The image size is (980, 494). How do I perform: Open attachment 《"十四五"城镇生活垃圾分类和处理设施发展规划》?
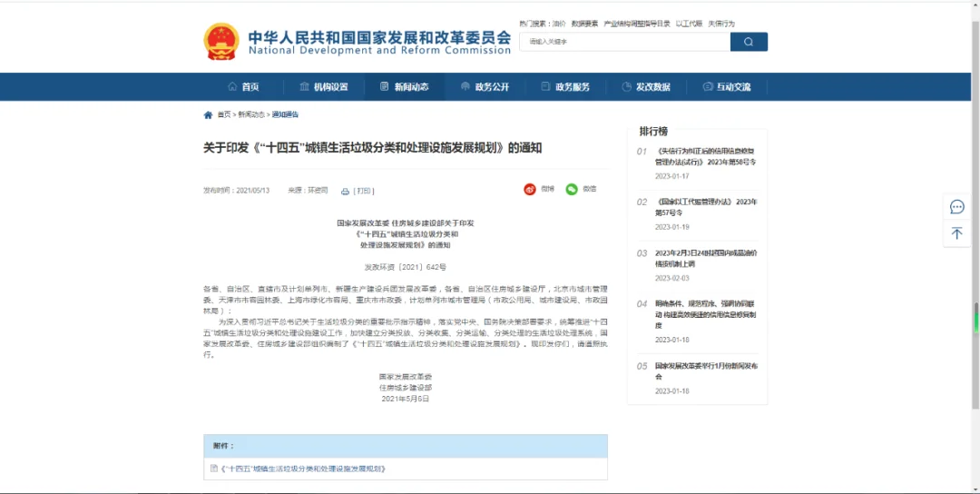point(303,469)
